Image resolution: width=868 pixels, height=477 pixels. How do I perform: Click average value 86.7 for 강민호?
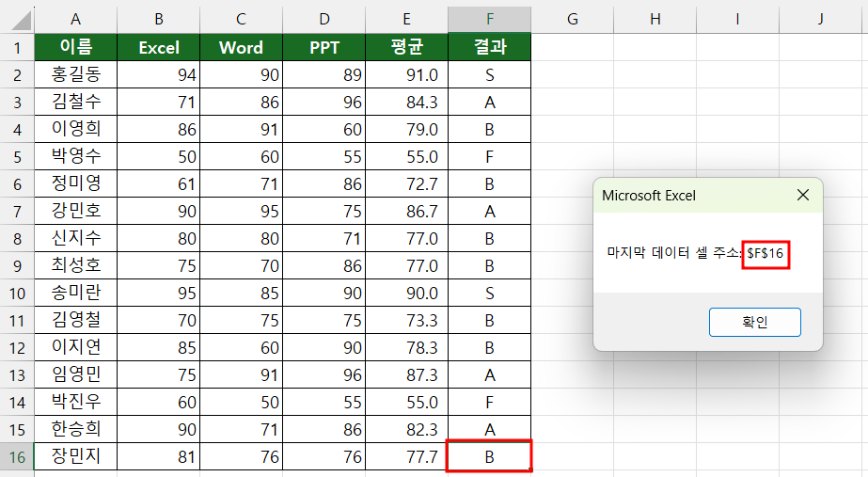(x=406, y=211)
